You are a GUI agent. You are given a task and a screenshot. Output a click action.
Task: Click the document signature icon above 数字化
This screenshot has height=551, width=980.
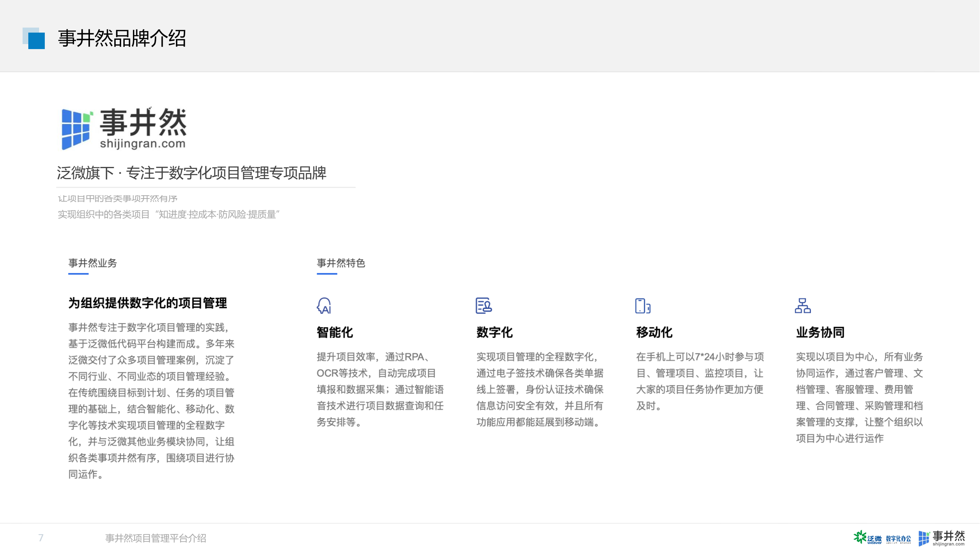(x=483, y=306)
